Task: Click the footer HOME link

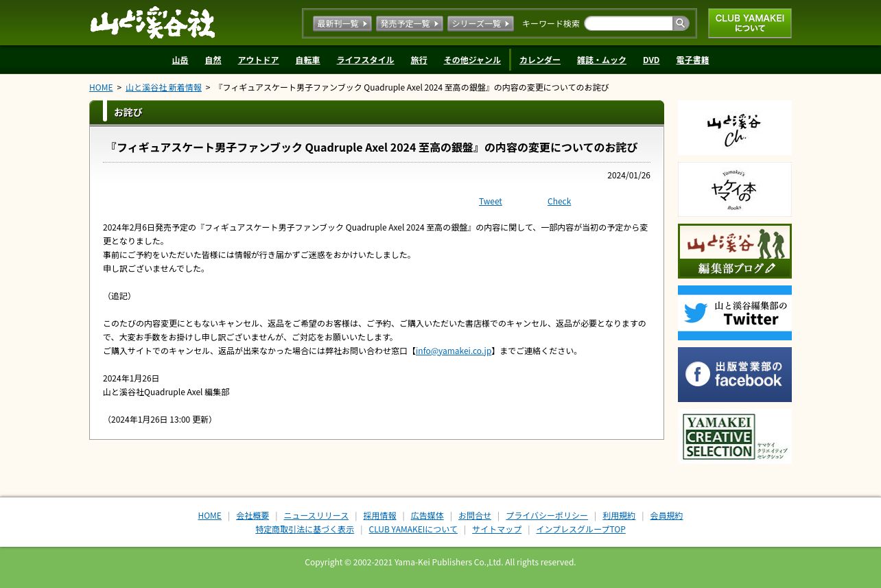Action: [209, 516]
